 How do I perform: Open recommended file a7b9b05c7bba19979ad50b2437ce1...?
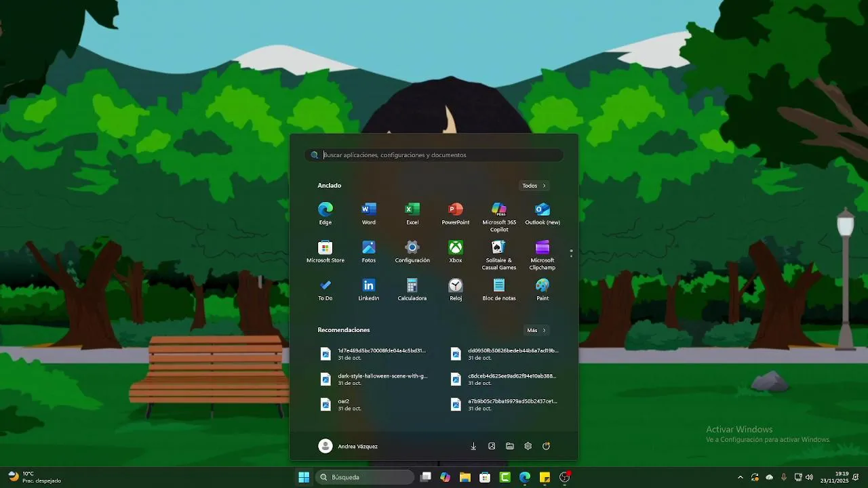pyautogui.click(x=505, y=405)
